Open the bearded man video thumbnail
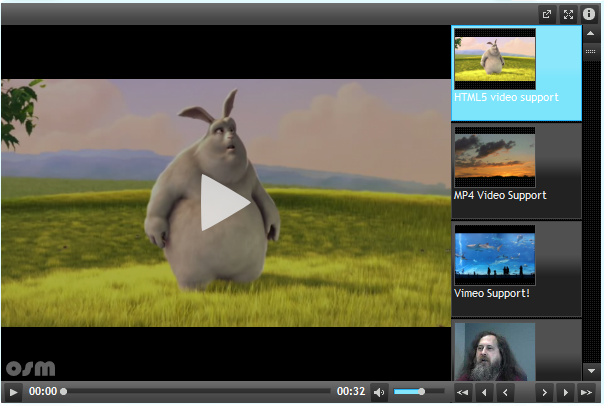The image size is (604, 406). (495, 352)
